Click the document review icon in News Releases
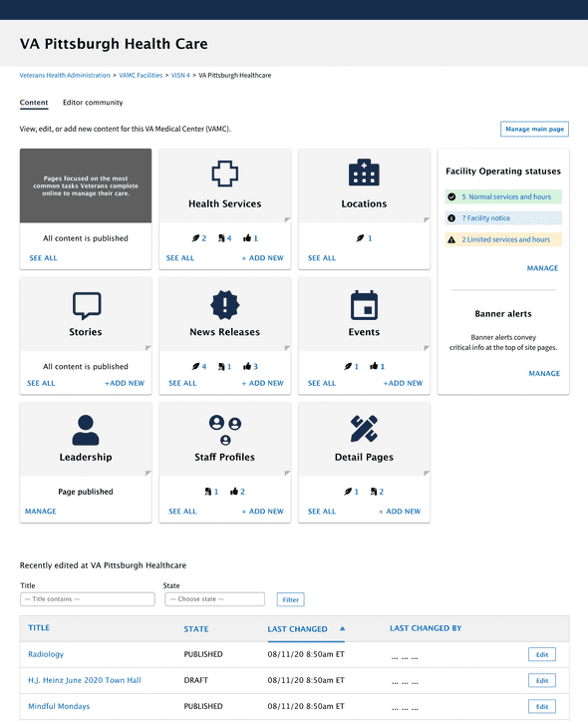This screenshot has height=721, width=588. tap(221, 366)
